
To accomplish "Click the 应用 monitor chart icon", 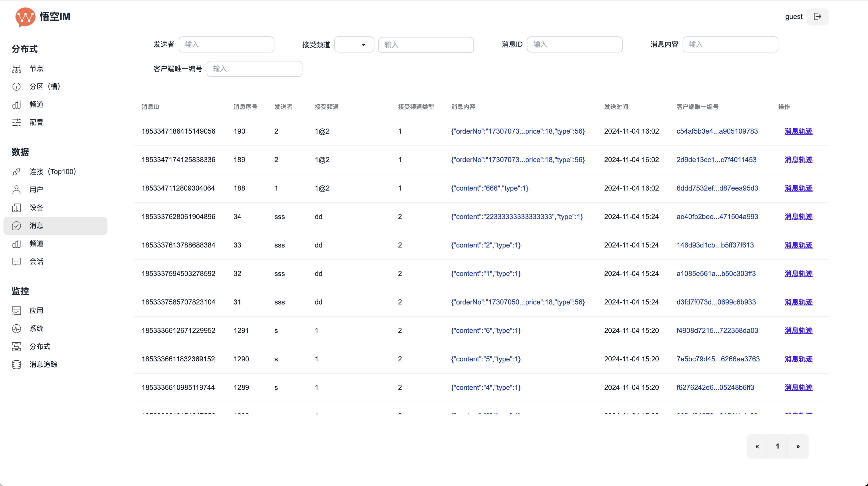I will [x=16, y=310].
